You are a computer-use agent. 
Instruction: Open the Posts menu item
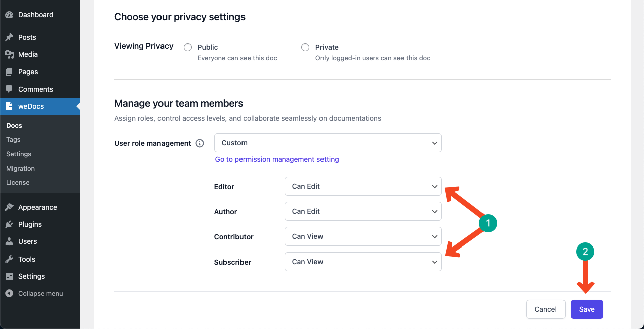(x=40, y=37)
